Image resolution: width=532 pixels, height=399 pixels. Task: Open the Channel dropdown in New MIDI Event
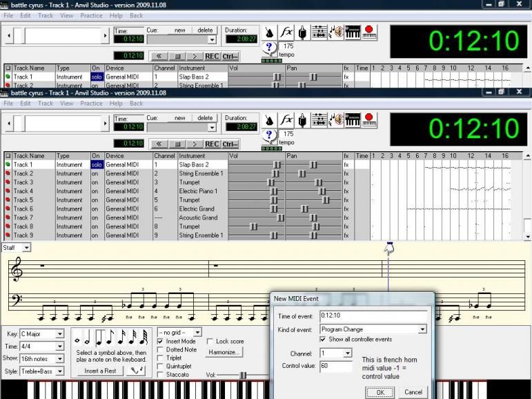(x=348, y=353)
